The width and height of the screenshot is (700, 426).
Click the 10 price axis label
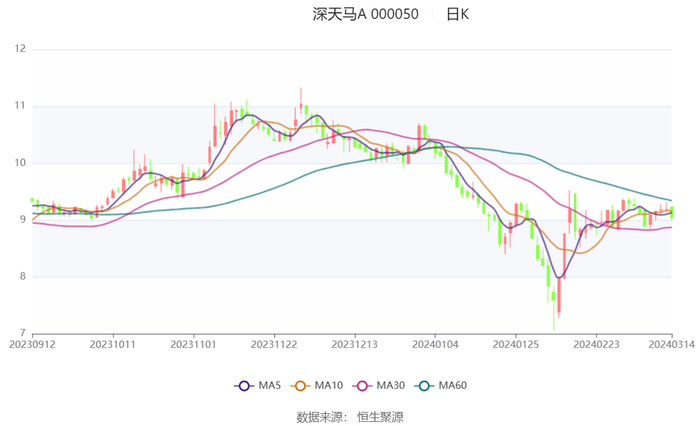(x=19, y=163)
